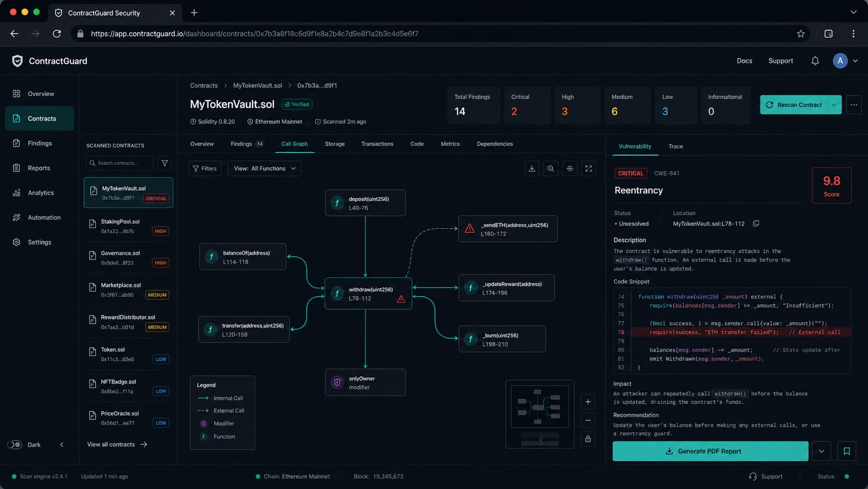Follow the View all contracts link
This screenshot has height=489, width=868.
pos(117,445)
